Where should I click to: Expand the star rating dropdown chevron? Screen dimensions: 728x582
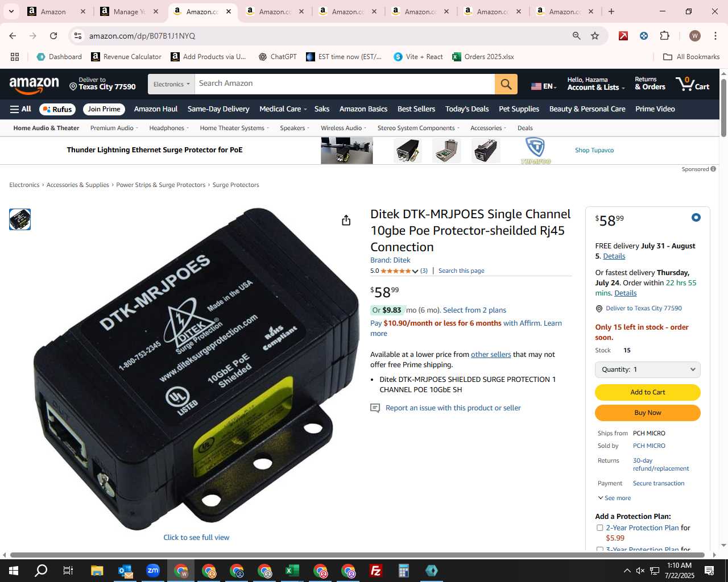[x=415, y=271]
